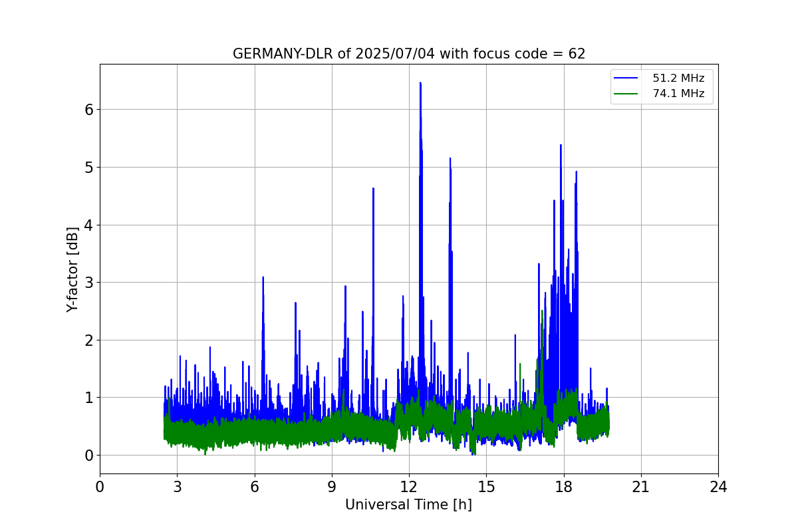Image resolution: width=798 pixels, height=532 pixels.
Task: Select the '74.1 MHz' legend label
Action: (x=678, y=94)
